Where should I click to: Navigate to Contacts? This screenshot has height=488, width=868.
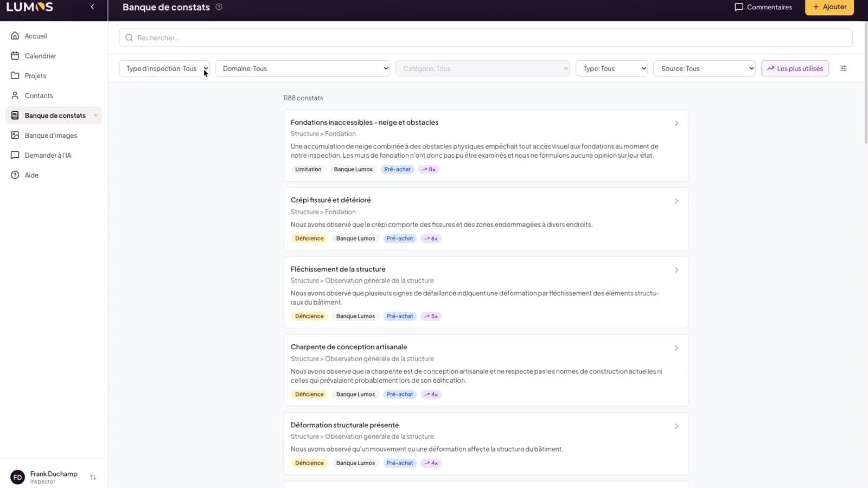coord(54,95)
